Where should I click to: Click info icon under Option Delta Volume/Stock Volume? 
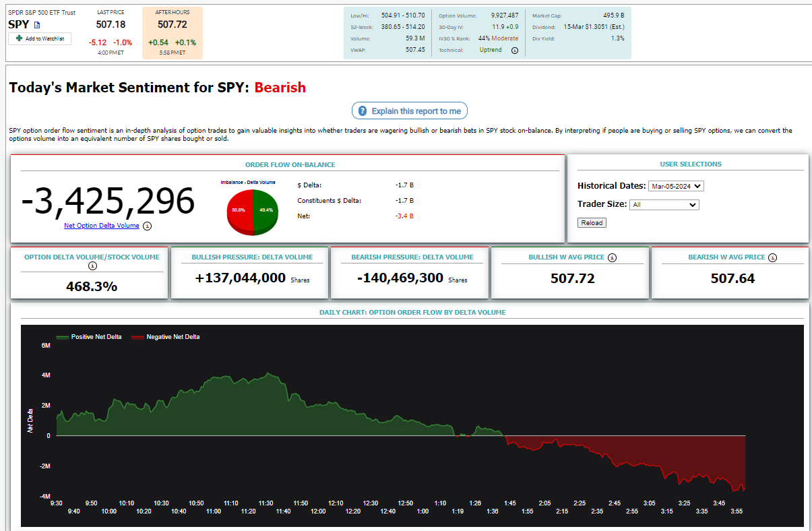click(92, 265)
